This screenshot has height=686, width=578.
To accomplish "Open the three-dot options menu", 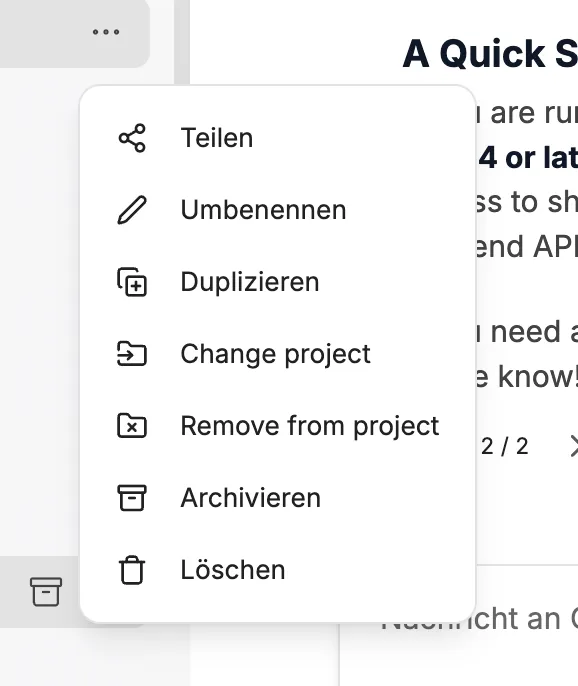I will click(106, 32).
